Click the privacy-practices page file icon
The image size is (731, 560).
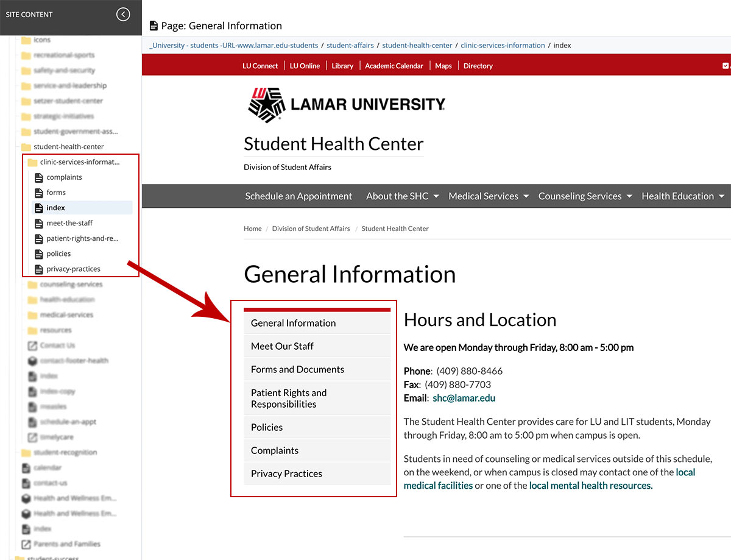(x=39, y=269)
